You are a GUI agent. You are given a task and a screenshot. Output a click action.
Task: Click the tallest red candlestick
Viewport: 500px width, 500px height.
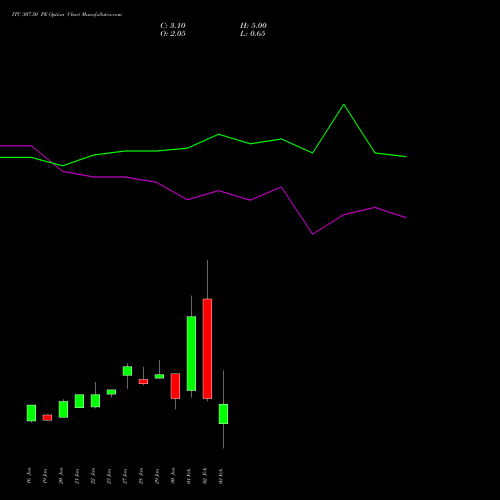pos(207,349)
